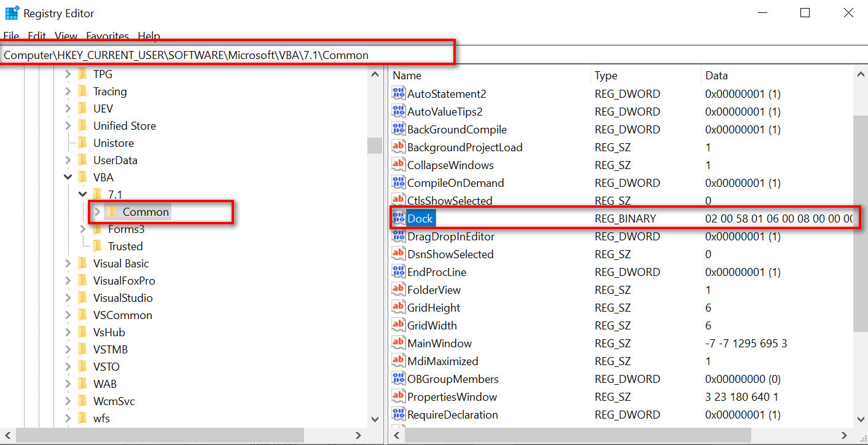Viewport: 868px width, 445px height.
Task: Click the TPG key folder icon
Action: point(83,74)
